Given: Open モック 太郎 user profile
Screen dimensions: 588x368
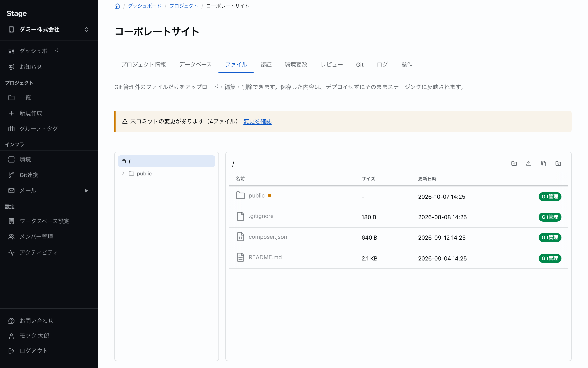Looking at the screenshot, I should (x=49, y=336).
